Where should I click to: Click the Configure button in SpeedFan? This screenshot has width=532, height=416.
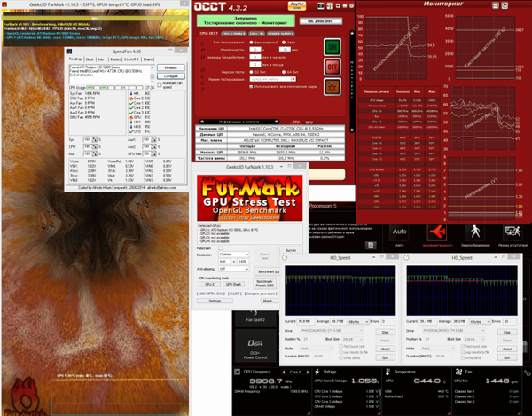click(x=171, y=76)
